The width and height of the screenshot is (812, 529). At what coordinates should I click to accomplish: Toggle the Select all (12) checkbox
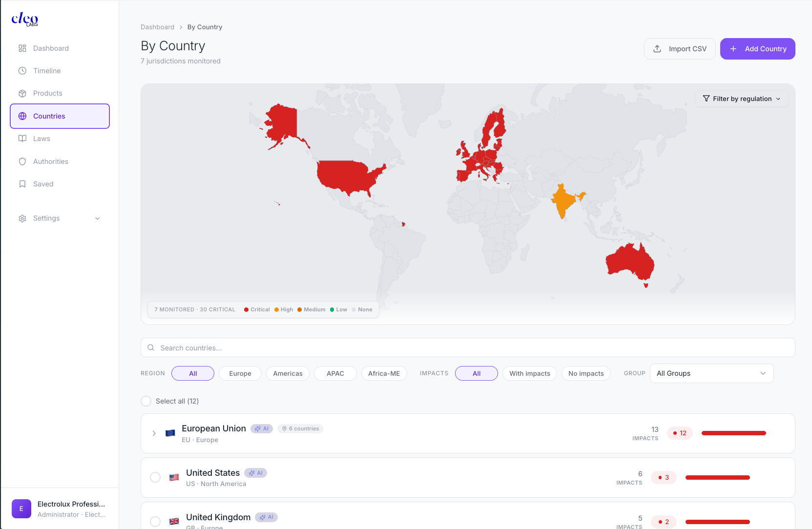tap(146, 401)
